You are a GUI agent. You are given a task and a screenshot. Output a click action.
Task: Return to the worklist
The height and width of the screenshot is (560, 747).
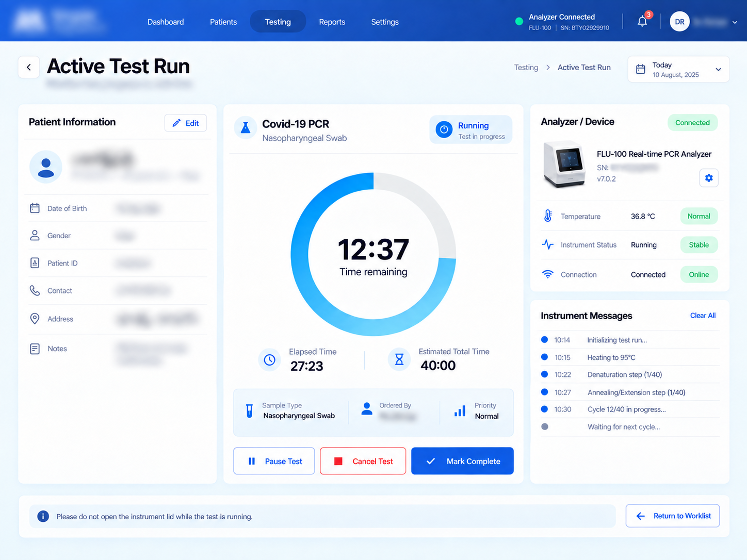click(x=673, y=516)
